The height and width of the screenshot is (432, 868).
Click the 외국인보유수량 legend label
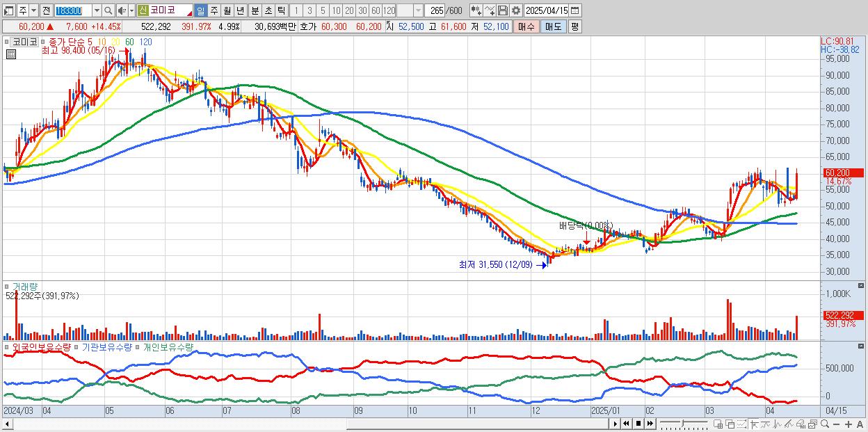tap(42, 346)
